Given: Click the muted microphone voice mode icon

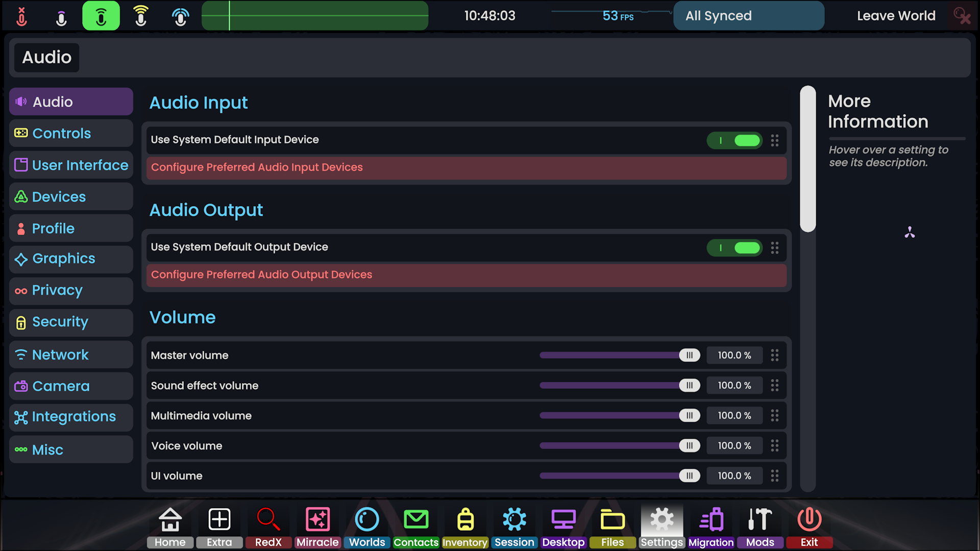Looking at the screenshot, I should (21, 16).
